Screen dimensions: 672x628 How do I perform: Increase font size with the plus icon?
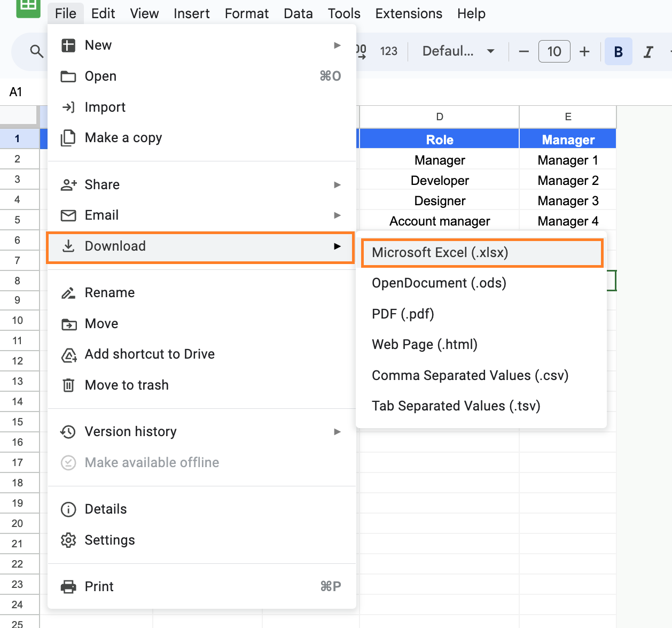point(584,51)
